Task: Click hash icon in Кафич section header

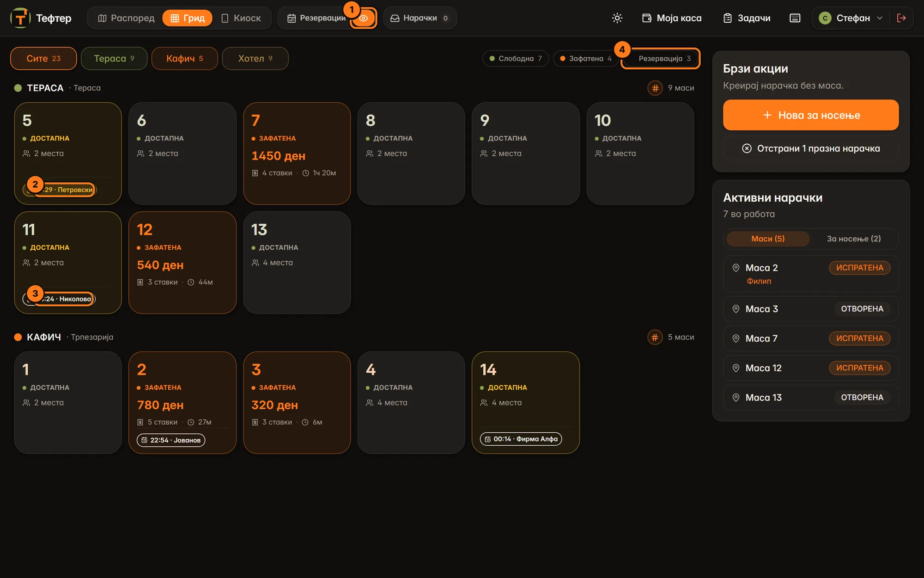Action: point(655,337)
